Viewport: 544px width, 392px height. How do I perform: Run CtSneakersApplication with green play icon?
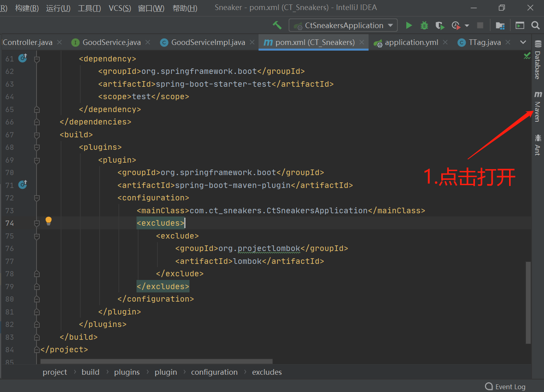(x=409, y=25)
